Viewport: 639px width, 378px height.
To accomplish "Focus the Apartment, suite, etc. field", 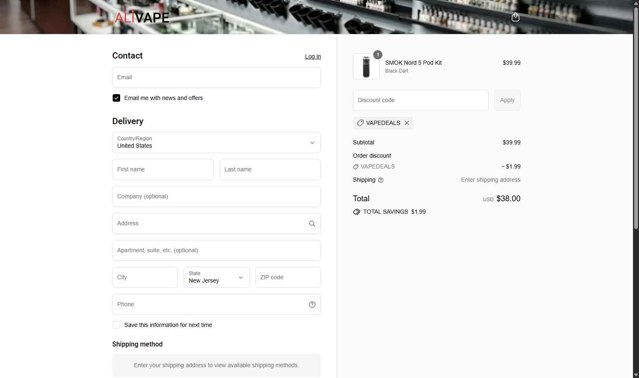I will coord(216,251).
